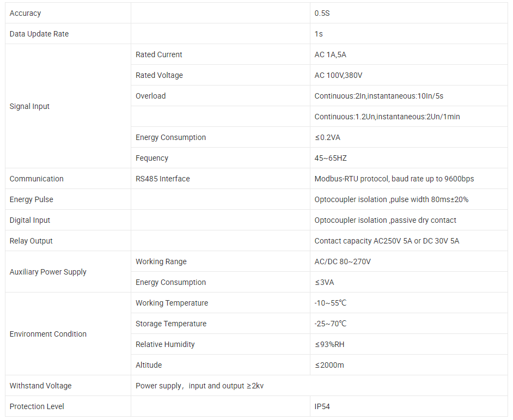
Task: Click the AC/DC 80~270V working range
Action: (343, 261)
